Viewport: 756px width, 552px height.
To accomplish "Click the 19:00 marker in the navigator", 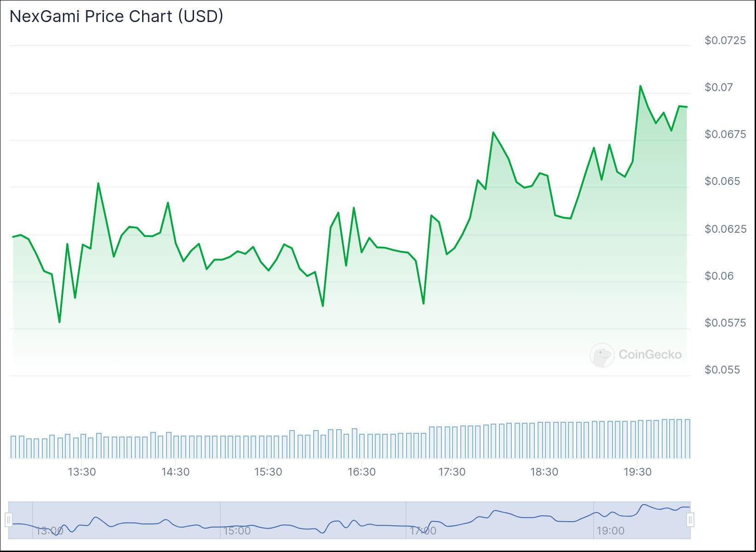I will (611, 531).
